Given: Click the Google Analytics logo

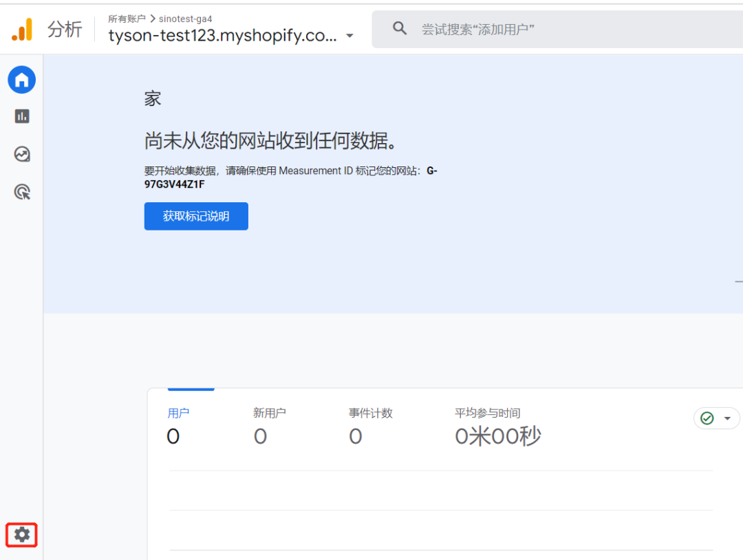Looking at the screenshot, I should (22, 29).
